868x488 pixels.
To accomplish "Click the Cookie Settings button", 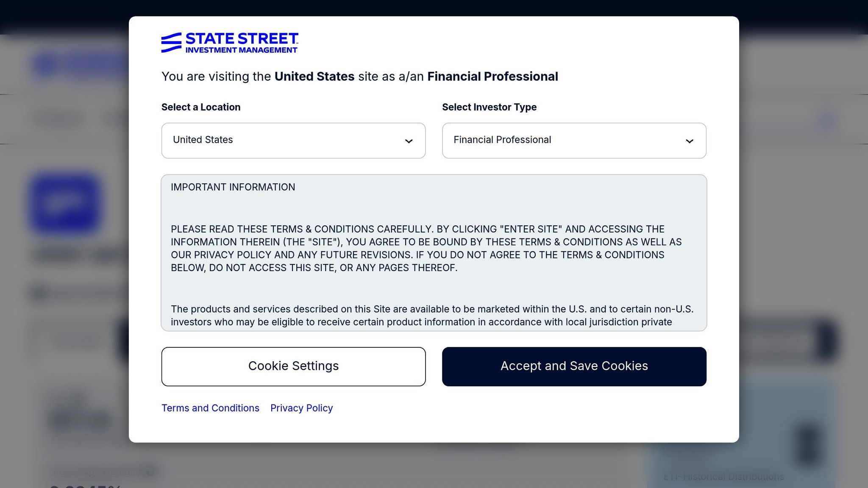I will (293, 366).
